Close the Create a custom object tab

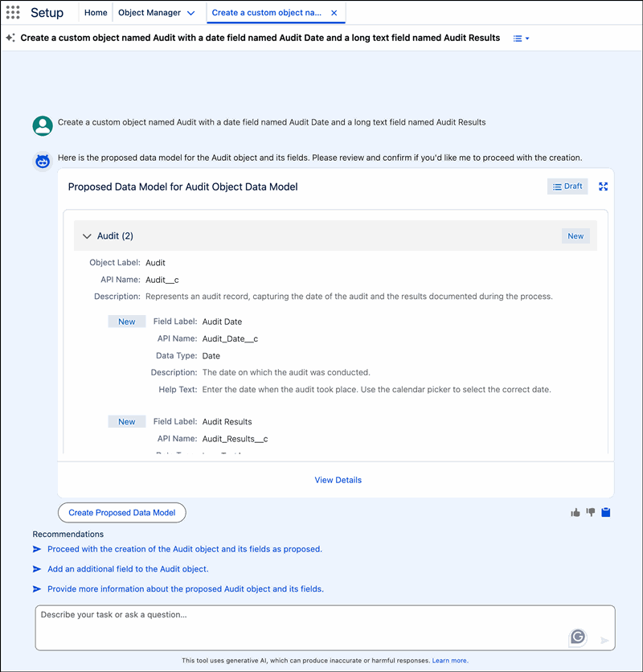[x=334, y=13]
